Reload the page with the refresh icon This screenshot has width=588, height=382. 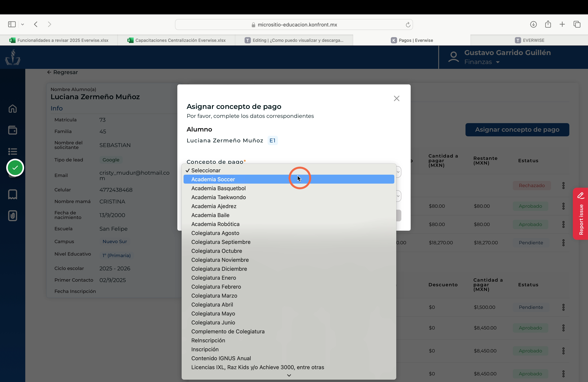pyautogui.click(x=408, y=25)
